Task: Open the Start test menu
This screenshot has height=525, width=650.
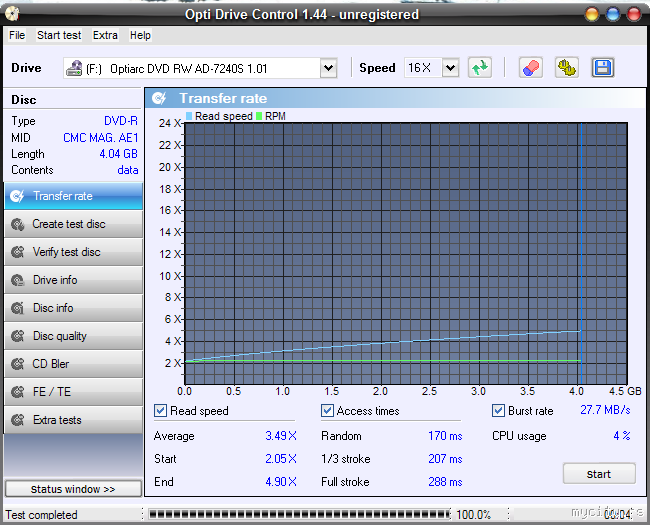Action: (x=59, y=35)
